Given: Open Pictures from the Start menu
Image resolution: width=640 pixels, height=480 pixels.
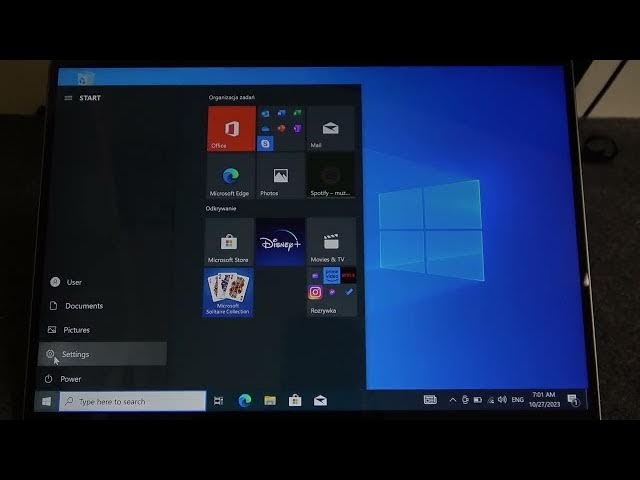Looking at the screenshot, I should 102,330.
